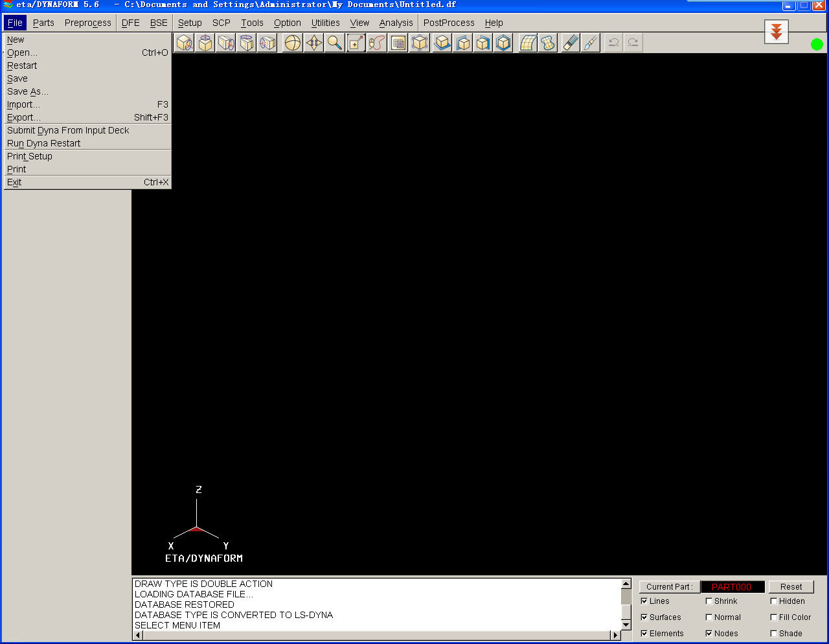Viewport: 829px width, 644px height.
Task: Click the fourth rotate cube icon with tilted ring
Action: pyautogui.click(x=247, y=43)
